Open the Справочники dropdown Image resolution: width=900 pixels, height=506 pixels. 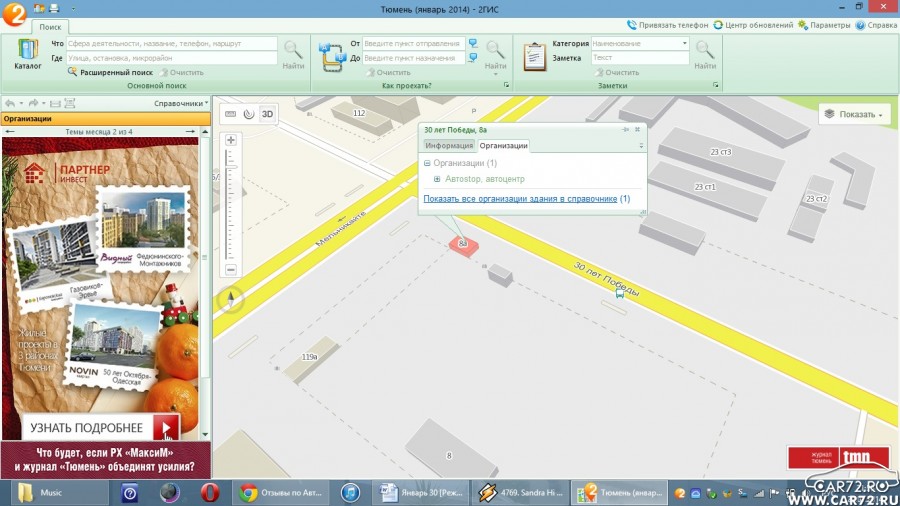click(x=181, y=103)
